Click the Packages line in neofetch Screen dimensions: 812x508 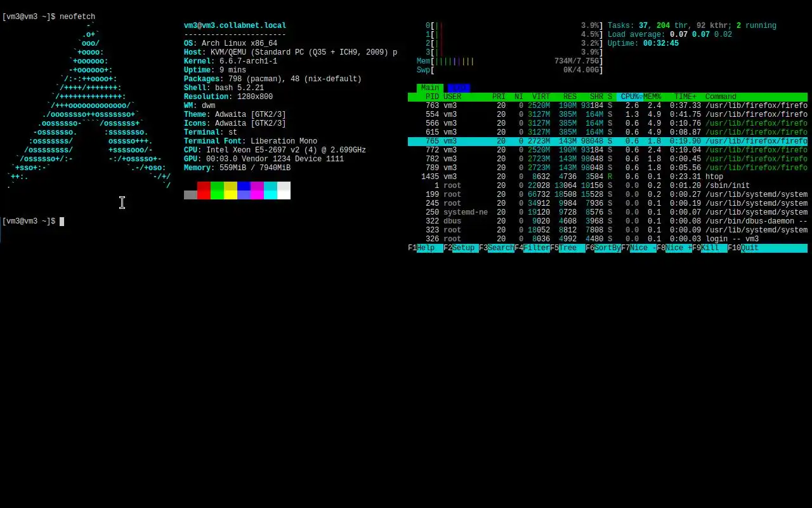tap(273, 79)
